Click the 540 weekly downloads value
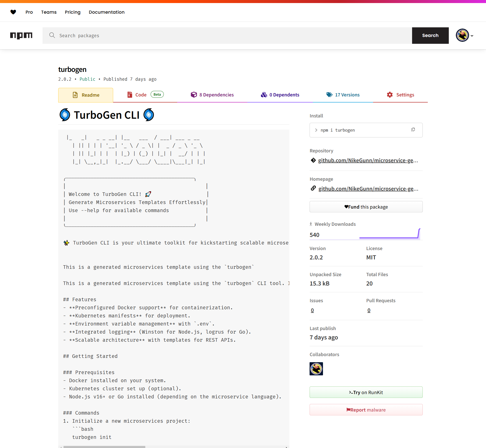Viewport: 486px width, 448px height. pos(314,235)
